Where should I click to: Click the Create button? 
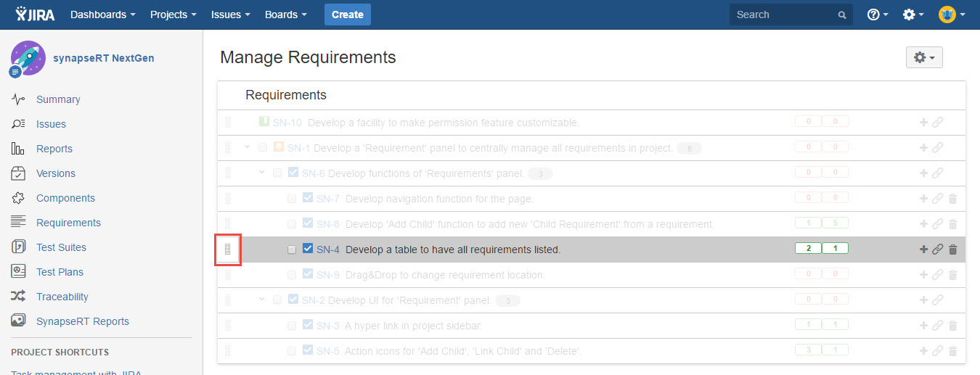348,15
